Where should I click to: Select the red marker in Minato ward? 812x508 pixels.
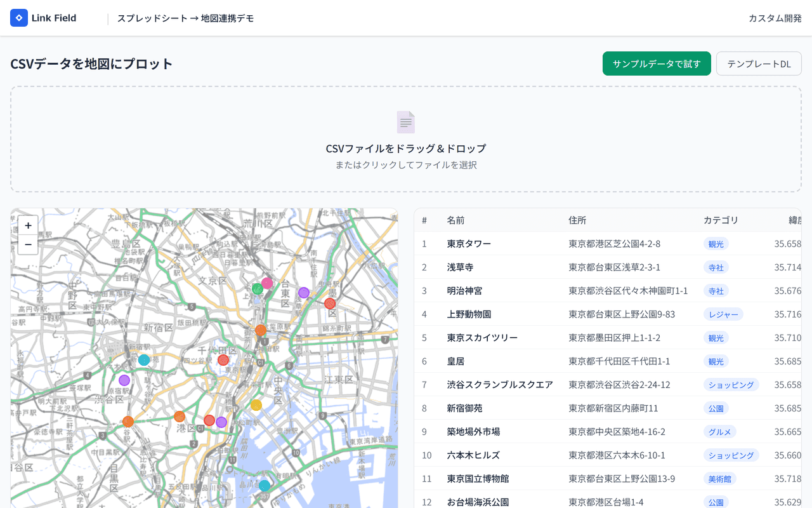point(209,420)
